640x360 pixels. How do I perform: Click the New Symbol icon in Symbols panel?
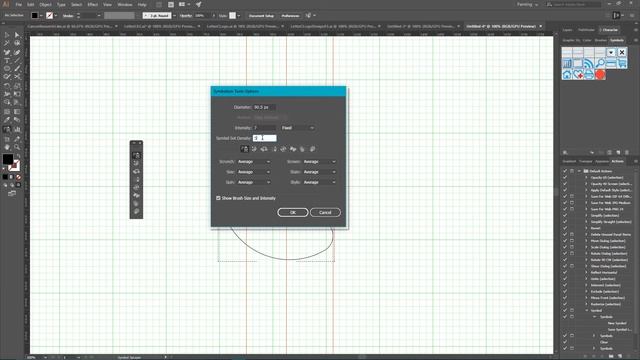pyautogui.click(x=618, y=152)
